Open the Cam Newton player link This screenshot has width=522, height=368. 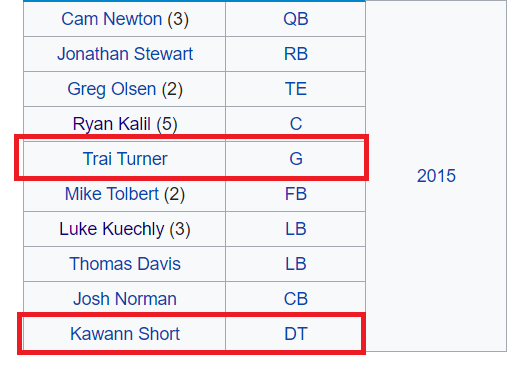pos(112,19)
